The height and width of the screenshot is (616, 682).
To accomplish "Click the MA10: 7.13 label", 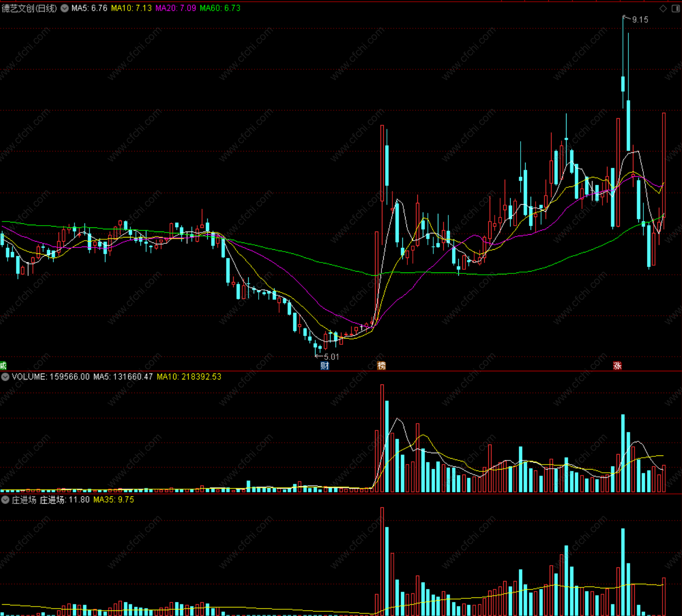I will (x=131, y=8).
